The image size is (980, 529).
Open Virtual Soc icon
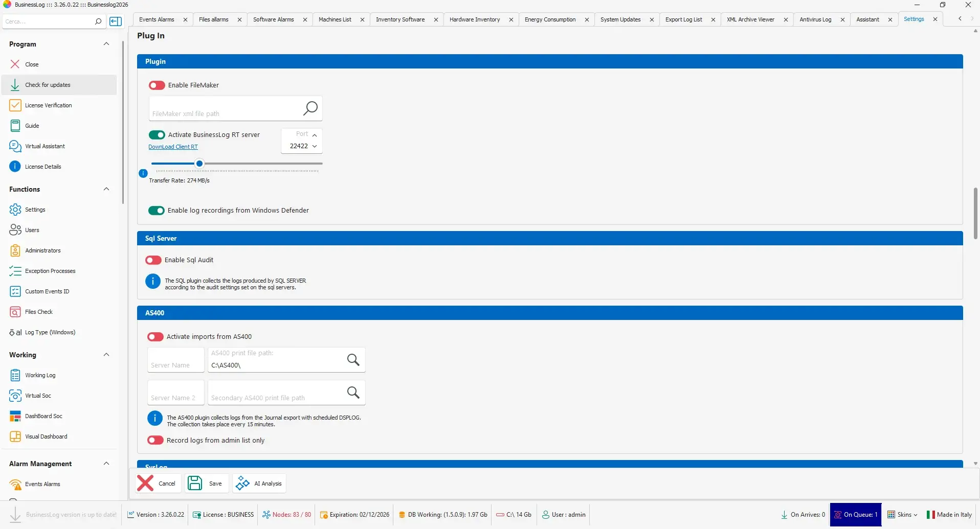click(15, 396)
